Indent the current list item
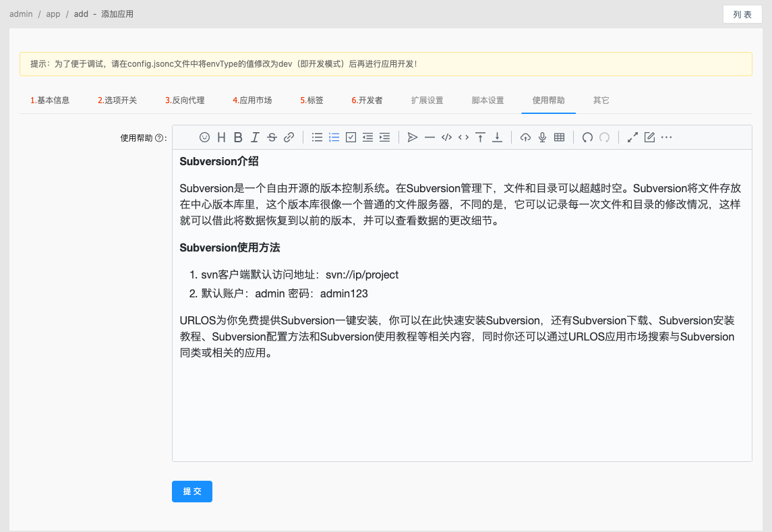 [x=384, y=138]
